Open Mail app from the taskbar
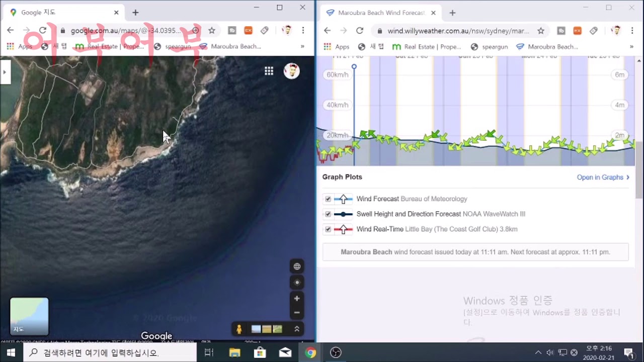The width and height of the screenshot is (644, 362). pos(285,352)
